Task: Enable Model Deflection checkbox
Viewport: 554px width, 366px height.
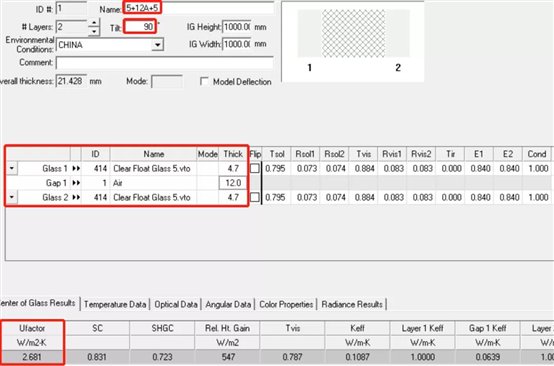Action: [x=204, y=82]
